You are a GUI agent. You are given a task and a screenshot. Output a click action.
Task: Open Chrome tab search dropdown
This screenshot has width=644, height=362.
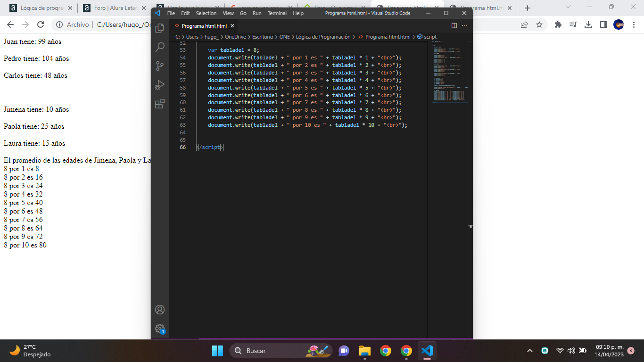tap(568, 7)
